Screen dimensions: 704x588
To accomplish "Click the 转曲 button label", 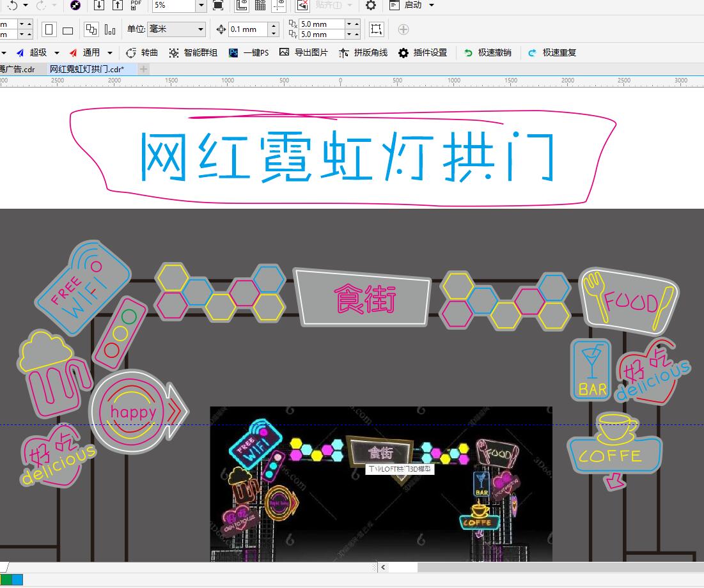I will point(150,52).
